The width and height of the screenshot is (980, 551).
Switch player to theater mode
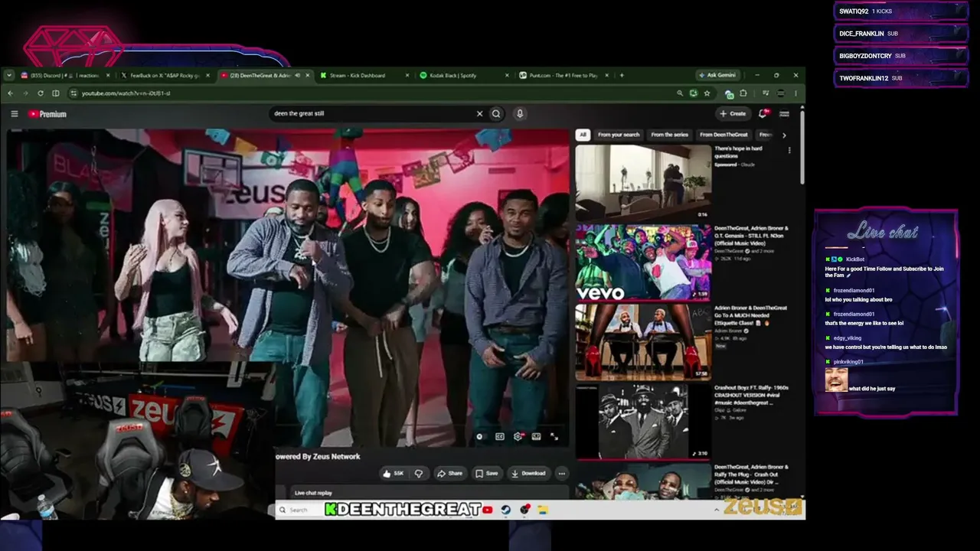[x=536, y=436]
